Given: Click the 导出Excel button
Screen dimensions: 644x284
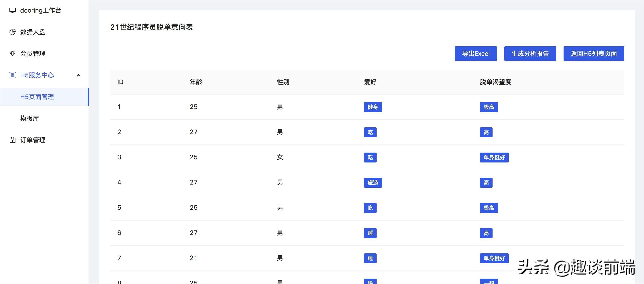Looking at the screenshot, I should [x=476, y=54].
